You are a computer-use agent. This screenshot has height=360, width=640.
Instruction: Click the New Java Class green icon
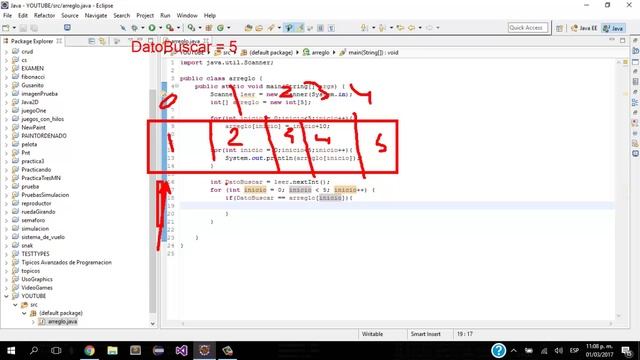click(220, 28)
